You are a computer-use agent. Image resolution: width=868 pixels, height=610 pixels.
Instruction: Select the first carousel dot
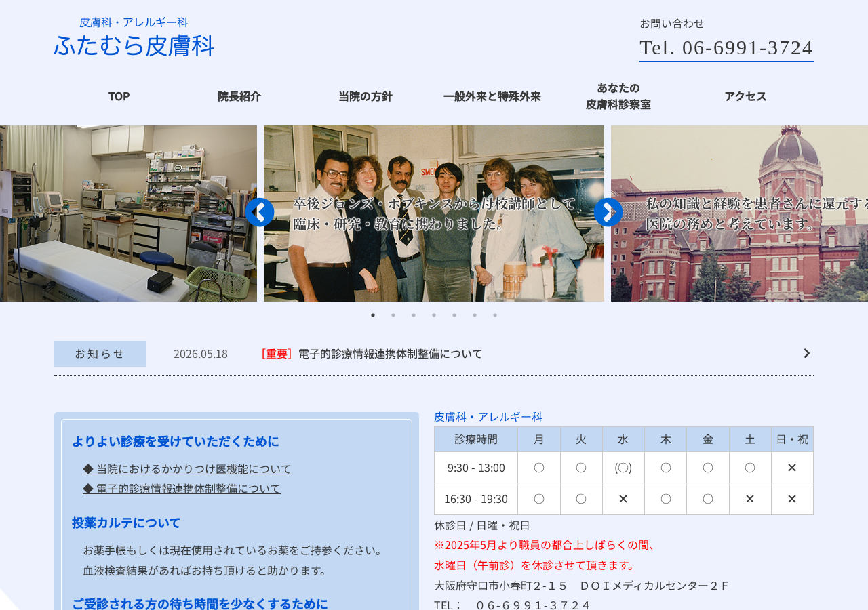[373, 315]
